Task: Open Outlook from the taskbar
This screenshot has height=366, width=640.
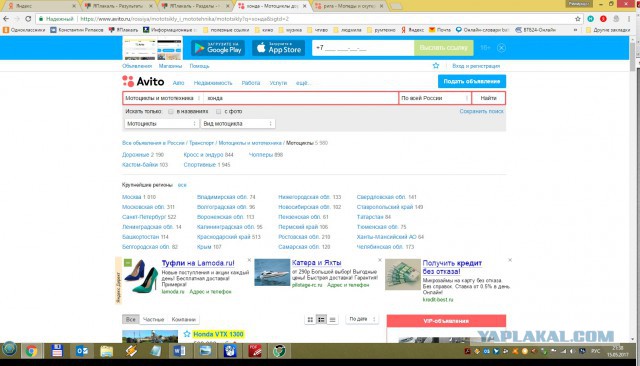Action: tap(82, 350)
